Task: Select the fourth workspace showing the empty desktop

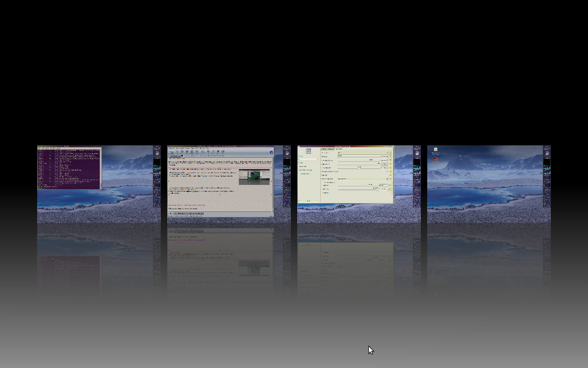Action: (x=489, y=184)
